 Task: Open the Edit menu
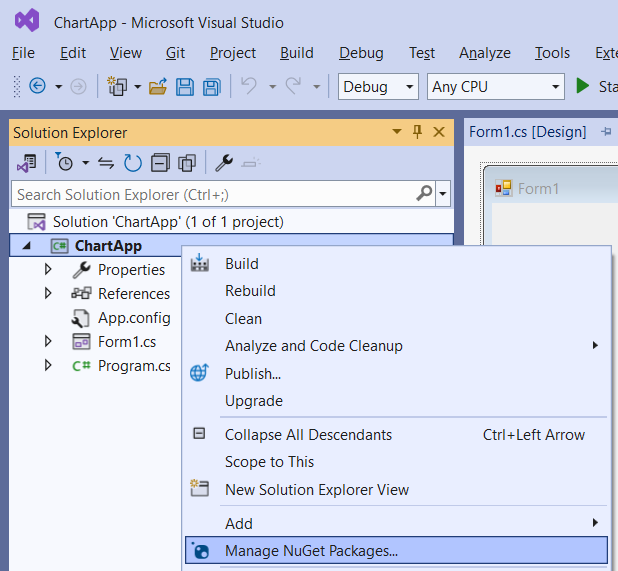73,53
